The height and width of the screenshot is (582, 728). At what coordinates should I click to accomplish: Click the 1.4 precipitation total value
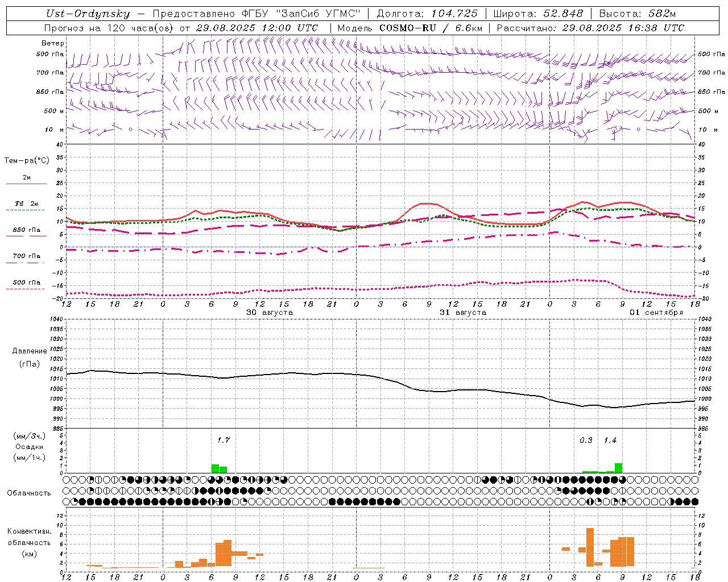click(610, 440)
